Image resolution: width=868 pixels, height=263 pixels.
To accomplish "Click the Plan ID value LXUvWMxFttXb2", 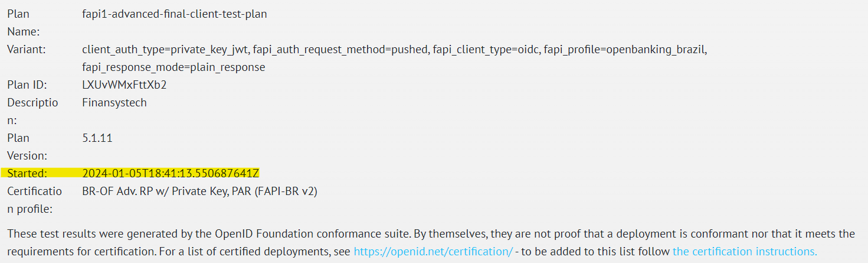I will (x=124, y=85).
